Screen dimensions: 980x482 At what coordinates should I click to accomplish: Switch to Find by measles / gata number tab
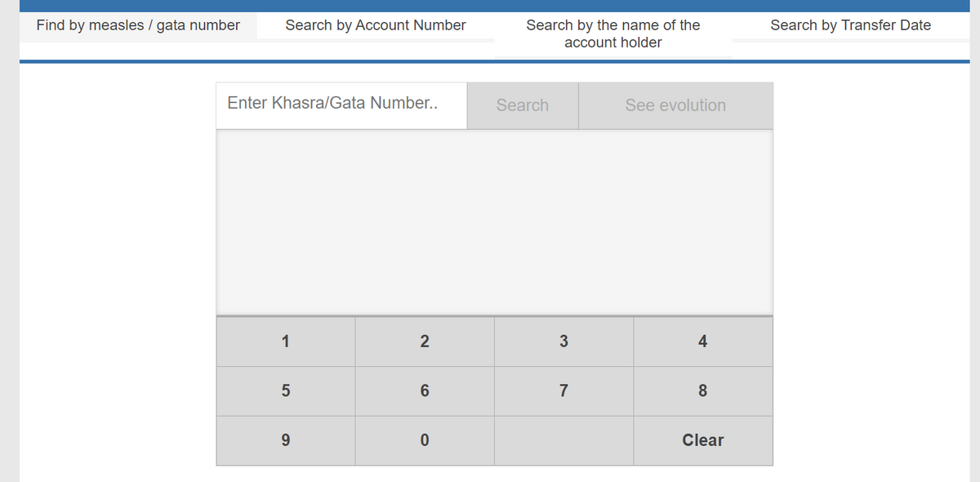pos(137,25)
